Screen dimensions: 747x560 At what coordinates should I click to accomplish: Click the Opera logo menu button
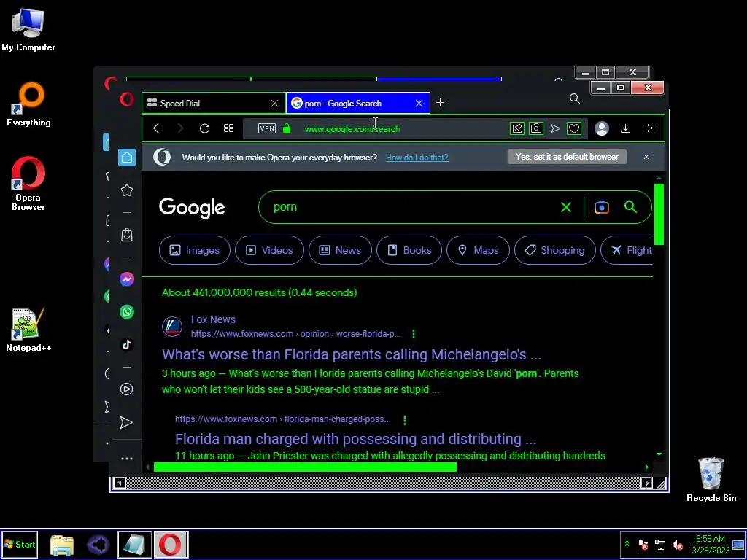pyautogui.click(x=127, y=99)
